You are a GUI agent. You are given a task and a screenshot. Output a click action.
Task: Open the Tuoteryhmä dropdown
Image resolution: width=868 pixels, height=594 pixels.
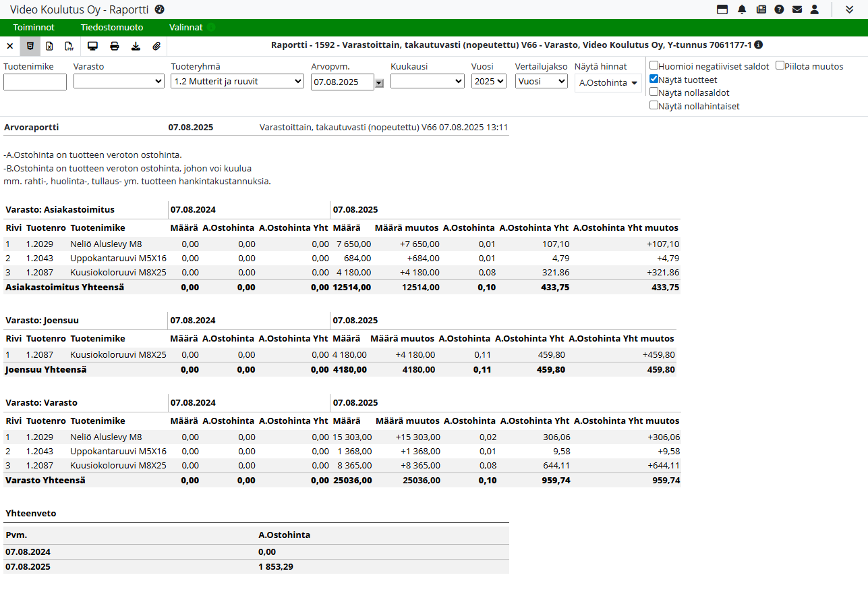pyautogui.click(x=237, y=82)
